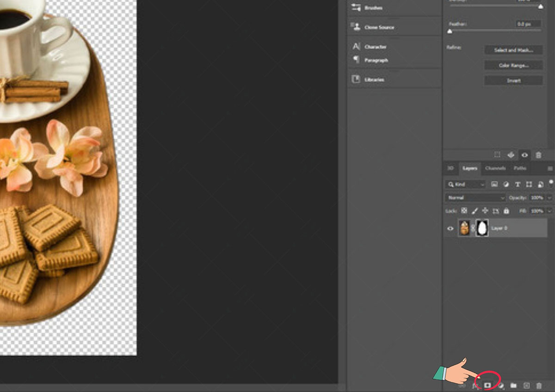Open the Character panel icon
Viewport: 555px width, 392px height.
pyautogui.click(x=356, y=46)
